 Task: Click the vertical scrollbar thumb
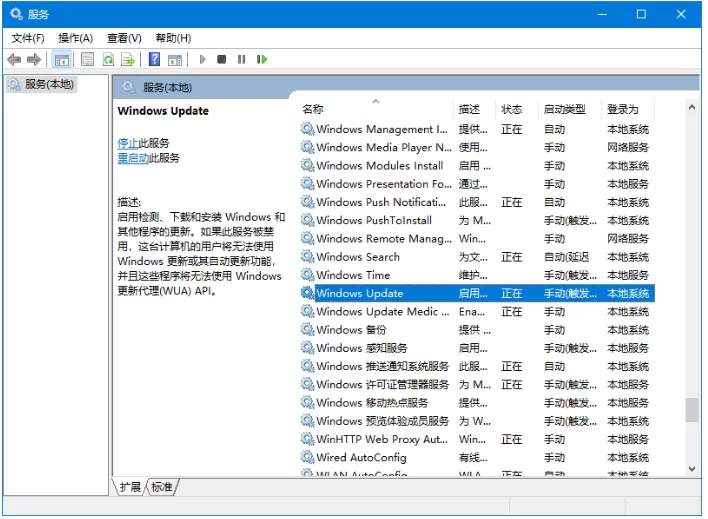click(x=692, y=410)
